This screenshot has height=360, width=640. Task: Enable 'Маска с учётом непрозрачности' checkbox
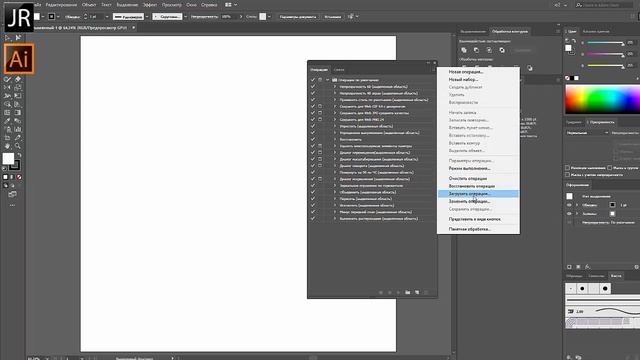[x=567, y=175]
